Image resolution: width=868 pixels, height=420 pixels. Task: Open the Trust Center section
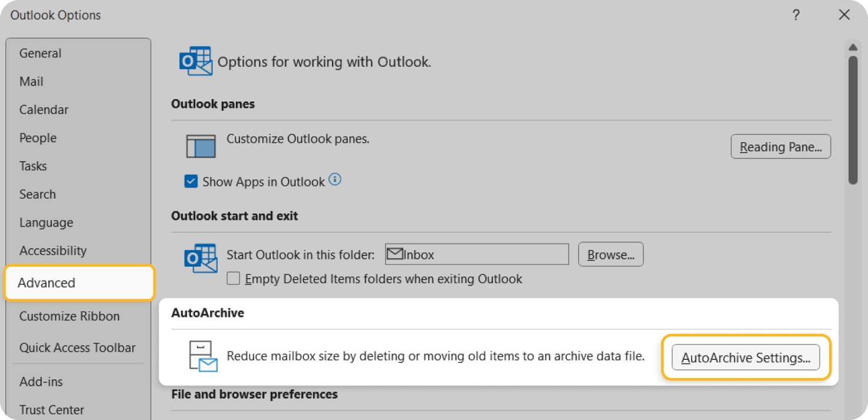click(52, 409)
